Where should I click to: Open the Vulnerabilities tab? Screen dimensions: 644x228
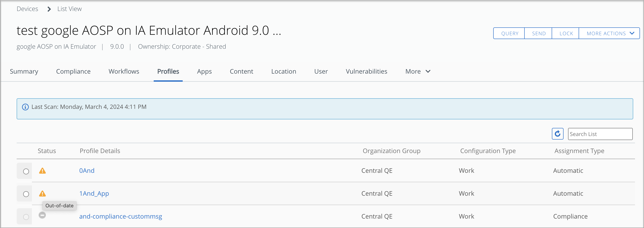coord(366,71)
